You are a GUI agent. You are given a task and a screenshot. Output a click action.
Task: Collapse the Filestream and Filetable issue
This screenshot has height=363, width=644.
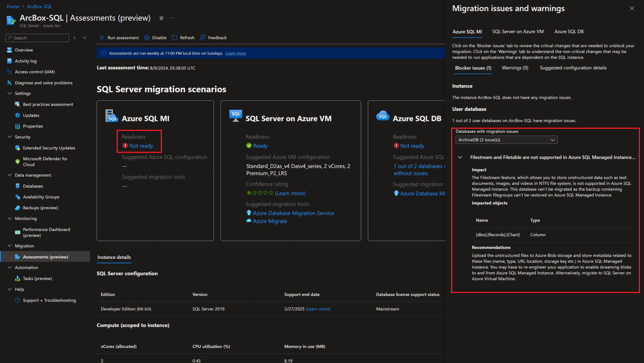coord(460,157)
